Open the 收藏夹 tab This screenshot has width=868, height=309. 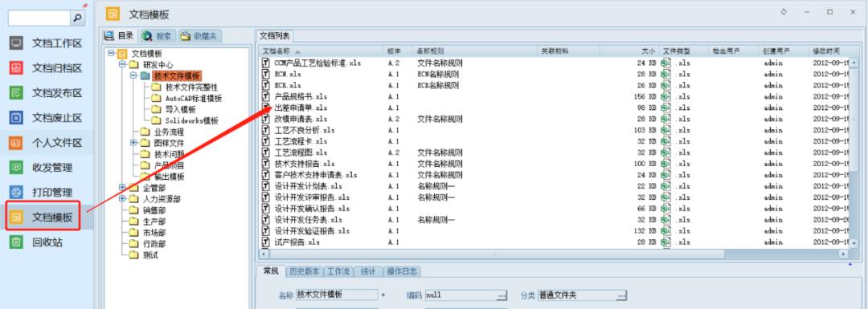point(199,36)
